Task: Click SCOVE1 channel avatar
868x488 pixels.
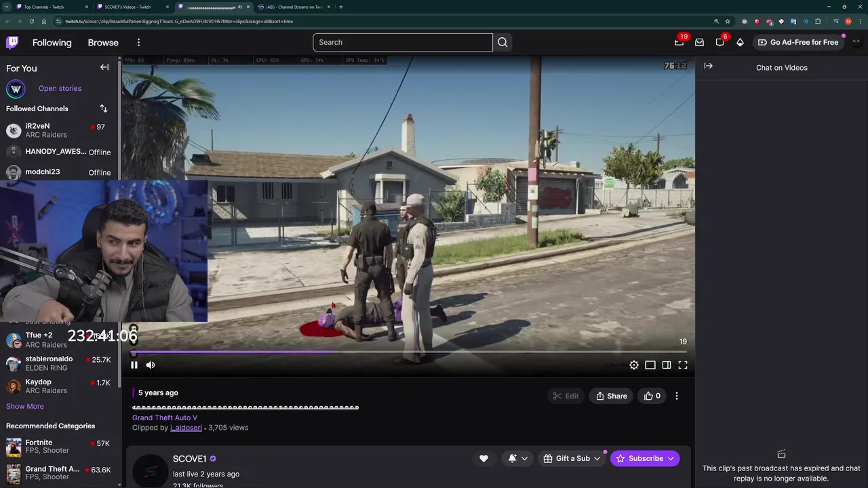Action: point(150,470)
